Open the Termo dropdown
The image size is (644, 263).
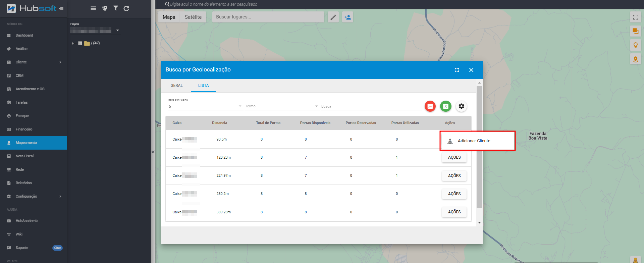[281, 106]
